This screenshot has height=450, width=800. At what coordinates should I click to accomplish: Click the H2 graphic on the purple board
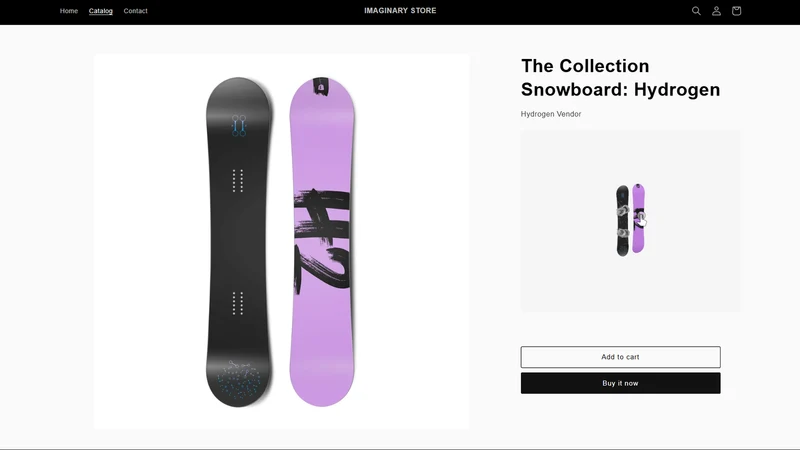[322, 241]
